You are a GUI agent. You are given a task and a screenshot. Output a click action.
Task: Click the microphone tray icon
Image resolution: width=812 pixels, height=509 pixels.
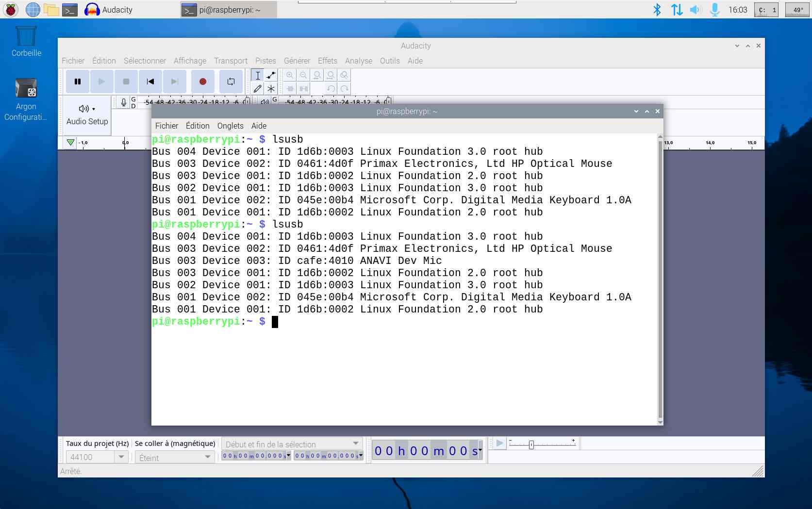click(x=714, y=9)
